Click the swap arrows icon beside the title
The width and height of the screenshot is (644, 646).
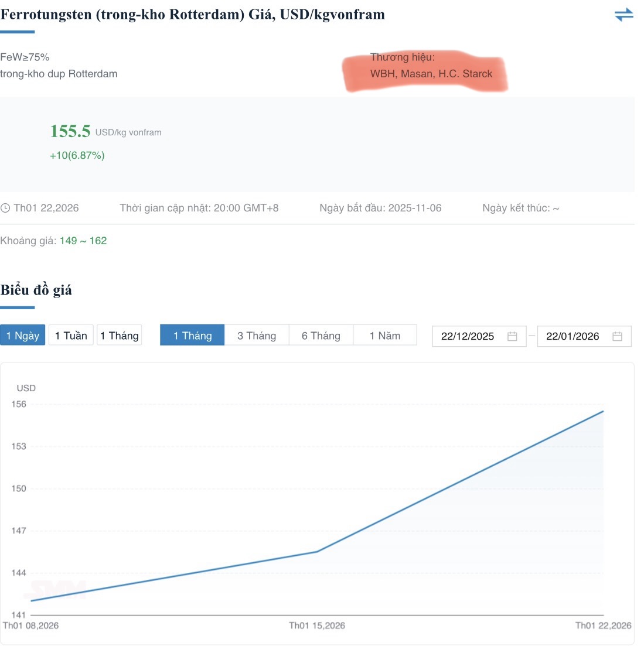(x=623, y=15)
